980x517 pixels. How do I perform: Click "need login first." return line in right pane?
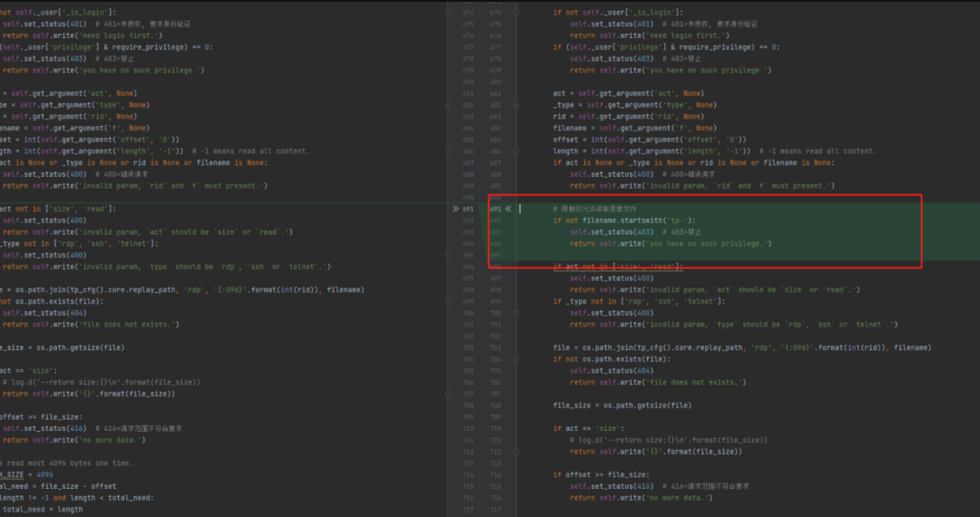(650, 35)
